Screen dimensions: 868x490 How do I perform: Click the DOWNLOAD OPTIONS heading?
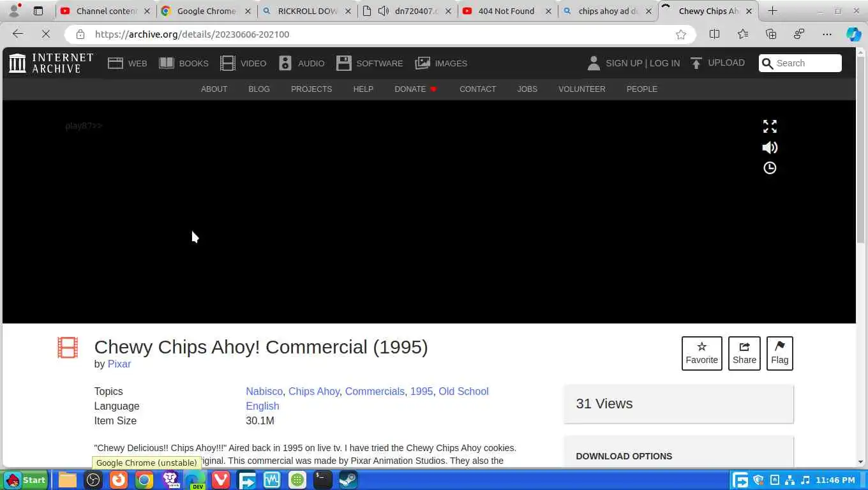tap(624, 456)
